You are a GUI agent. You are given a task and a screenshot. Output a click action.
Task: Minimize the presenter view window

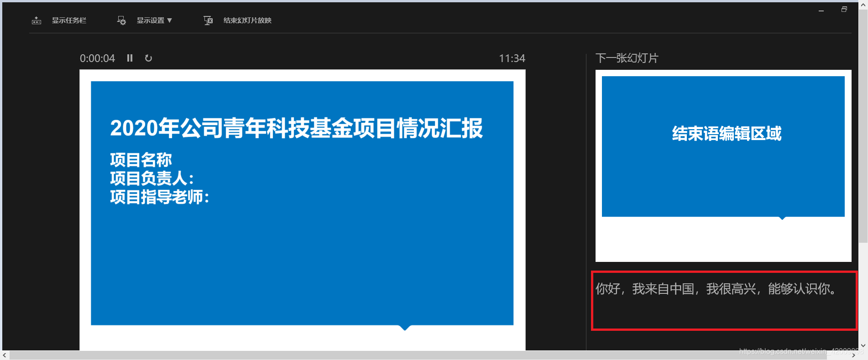(821, 10)
